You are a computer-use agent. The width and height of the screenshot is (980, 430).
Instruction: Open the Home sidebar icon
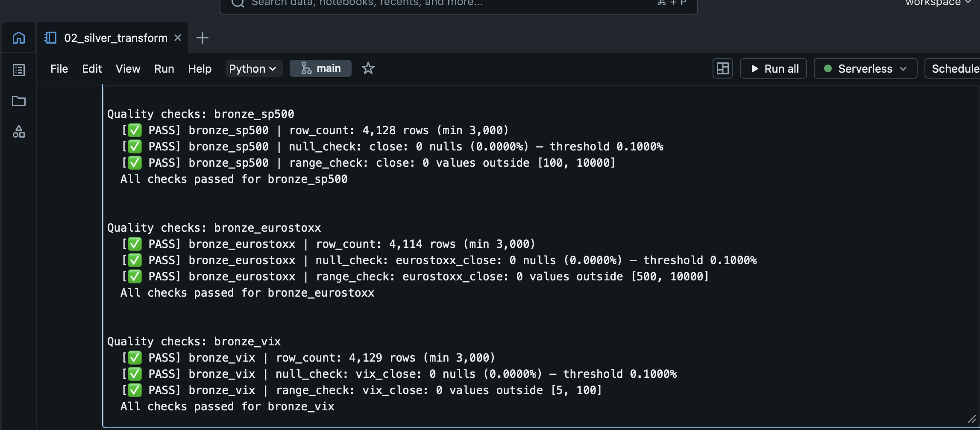tap(19, 38)
